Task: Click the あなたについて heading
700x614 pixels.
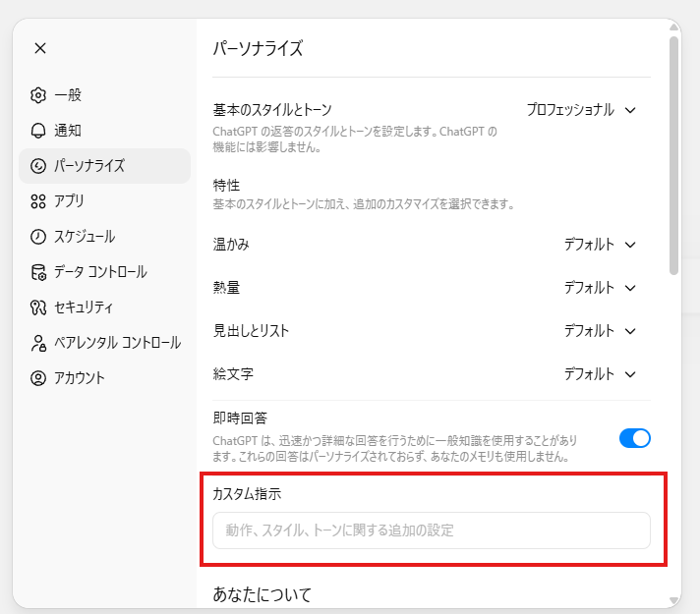Action: (262, 594)
